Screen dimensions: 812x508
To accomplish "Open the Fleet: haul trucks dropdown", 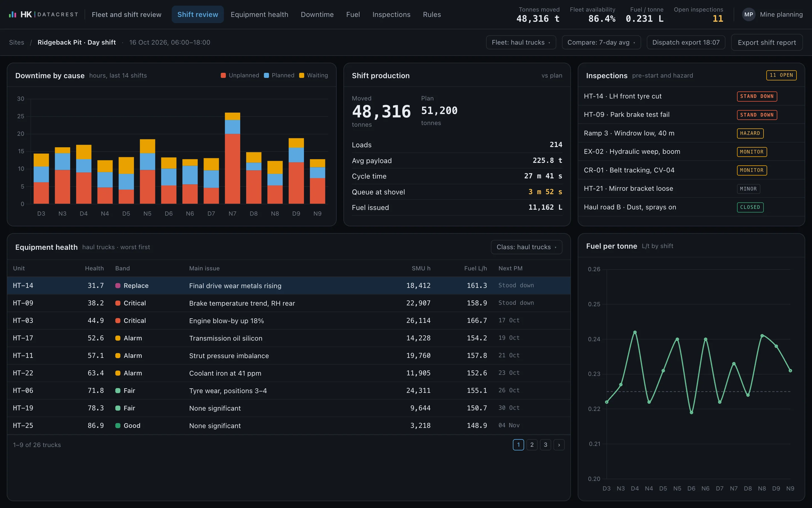I will (x=521, y=42).
